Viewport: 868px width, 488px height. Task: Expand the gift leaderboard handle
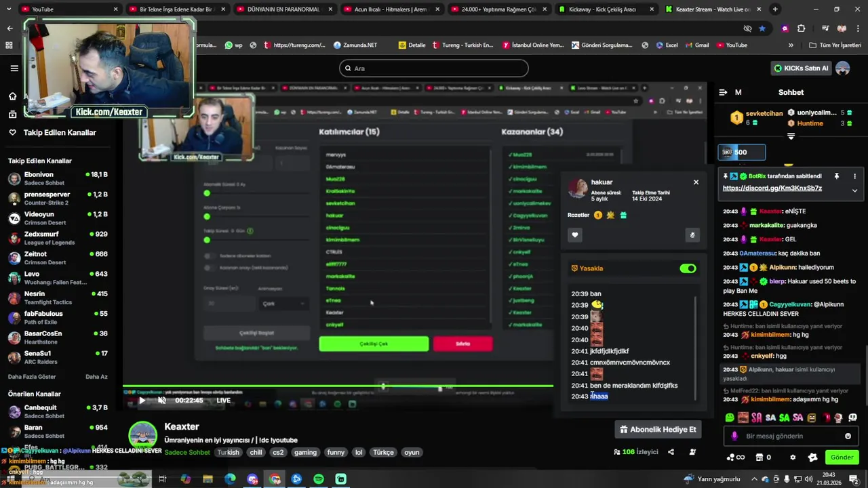pos(791,136)
